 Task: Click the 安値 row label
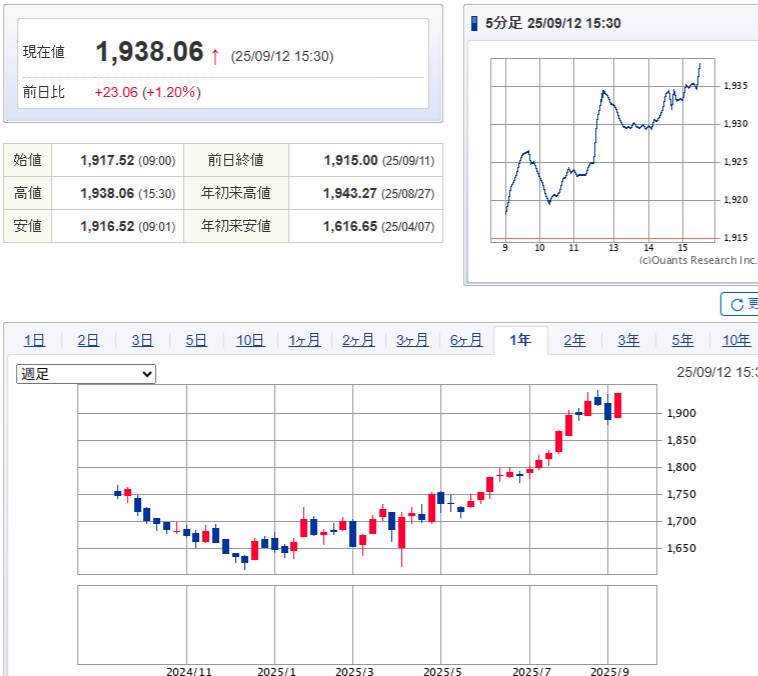point(28,226)
